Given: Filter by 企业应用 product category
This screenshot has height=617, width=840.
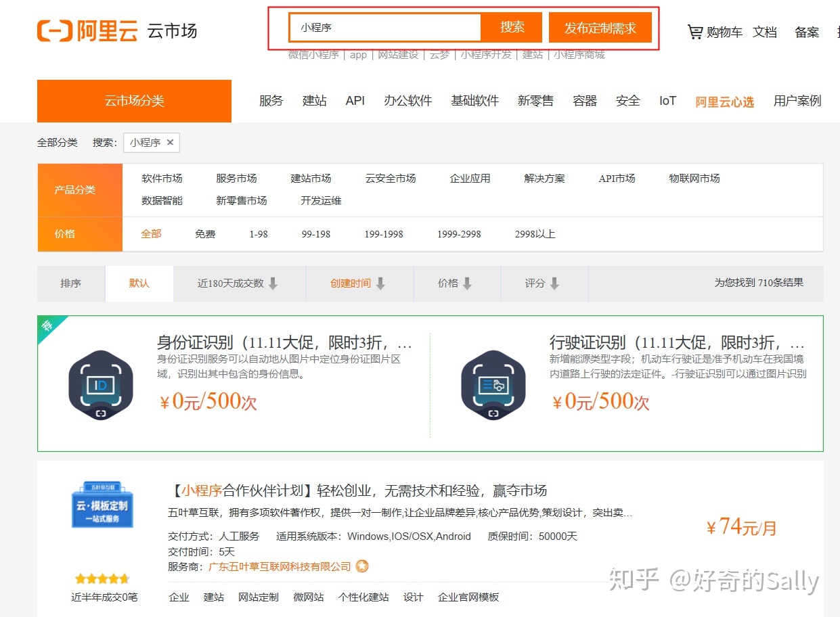Looking at the screenshot, I should (470, 179).
